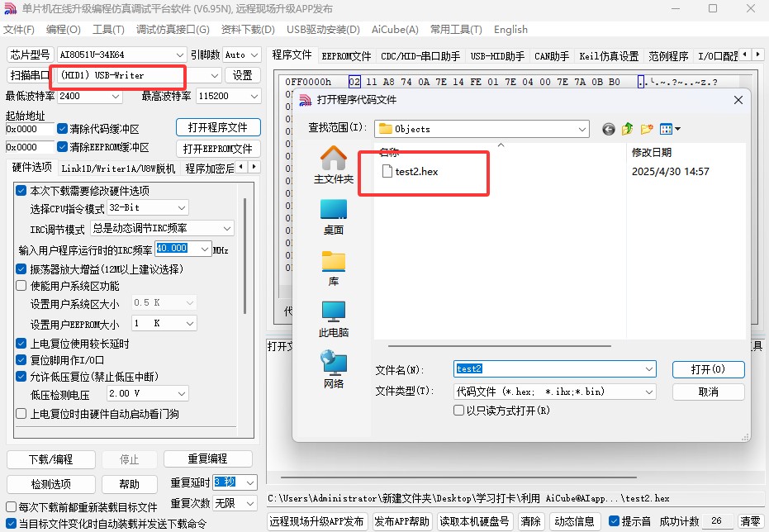Open the view menu icon in dialog
This screenshot has width=769, height=532.
[670, 129]
